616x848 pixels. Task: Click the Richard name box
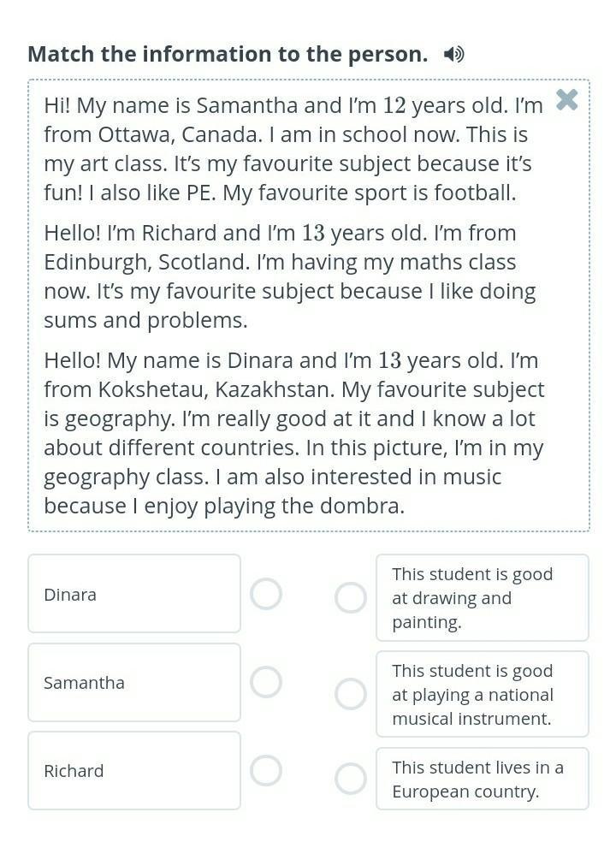pos(133,770)
